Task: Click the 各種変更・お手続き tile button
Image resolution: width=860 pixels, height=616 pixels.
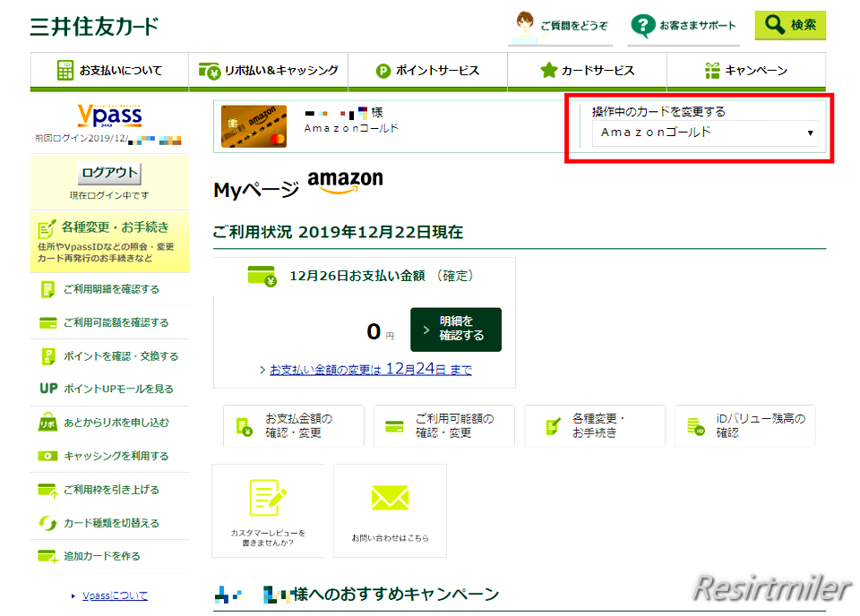Action: point(595,426)
